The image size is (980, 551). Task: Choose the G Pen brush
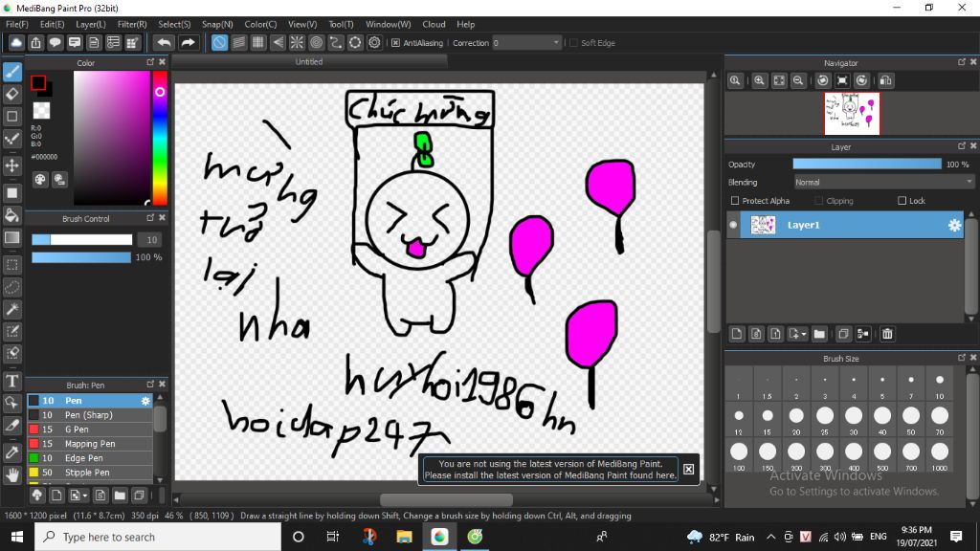coord(89,430)
